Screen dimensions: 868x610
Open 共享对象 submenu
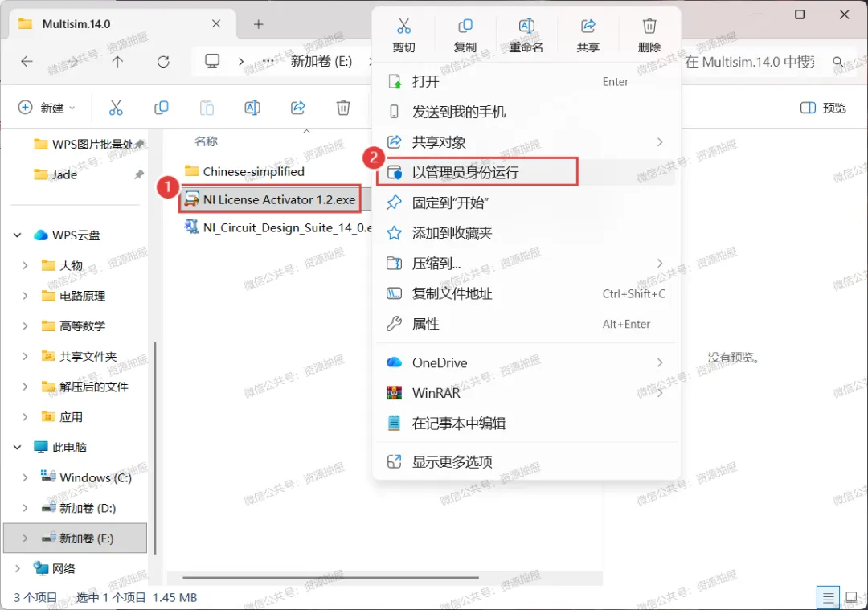coord(526,142)
